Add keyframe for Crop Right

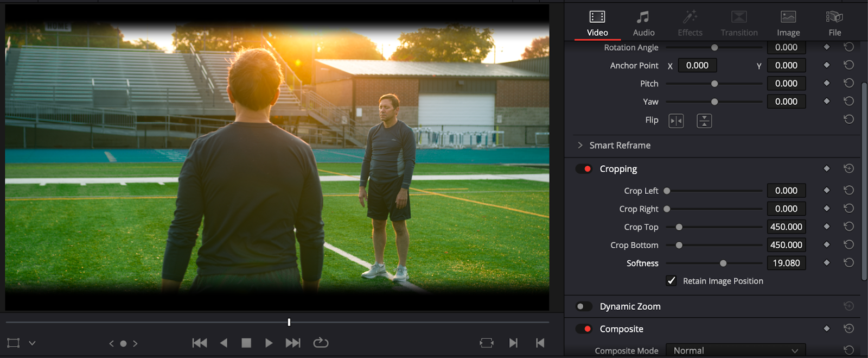coord(827,208)
